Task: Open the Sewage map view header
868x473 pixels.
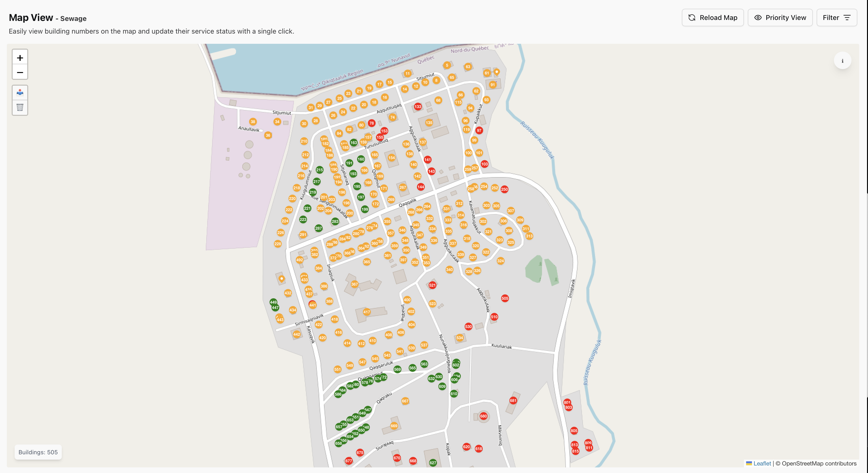Action: pos(73,18)
